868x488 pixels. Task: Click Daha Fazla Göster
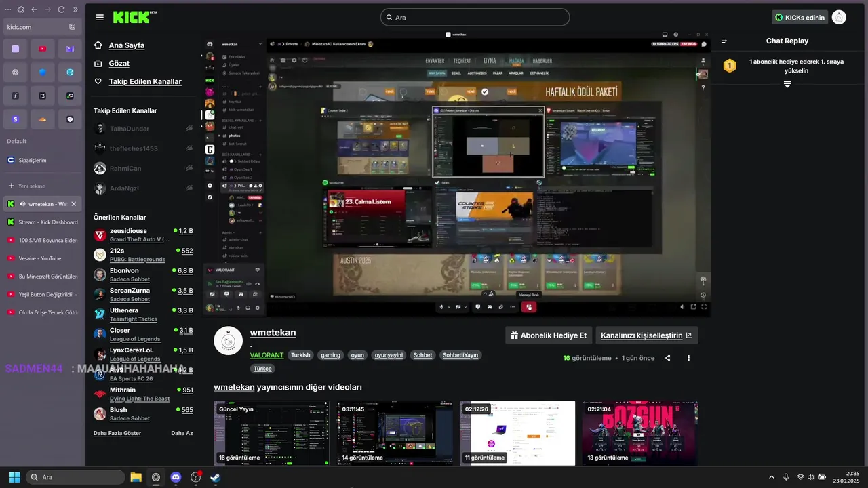click(117, 433)
